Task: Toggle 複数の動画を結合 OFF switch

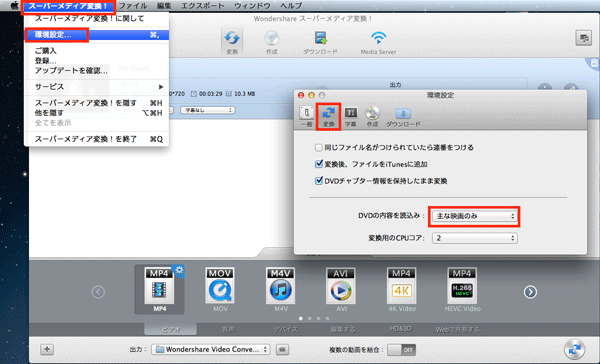Action: click(401, 349)
